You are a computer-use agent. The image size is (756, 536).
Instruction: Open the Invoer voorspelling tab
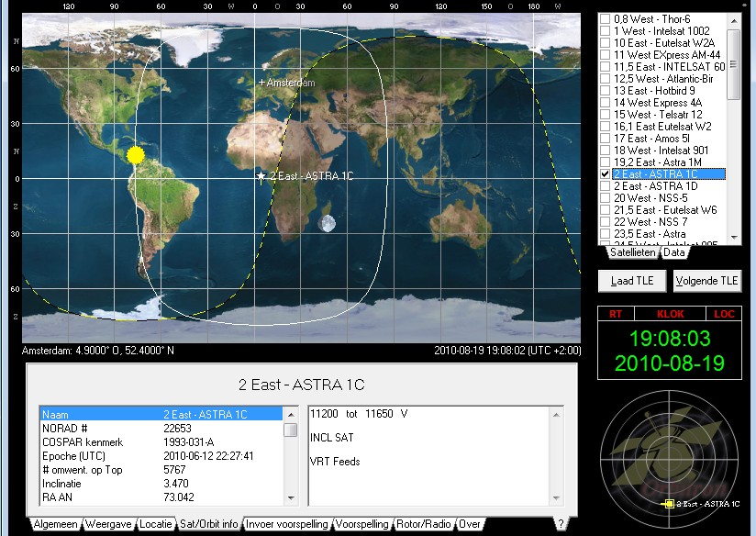coord(287,524)
